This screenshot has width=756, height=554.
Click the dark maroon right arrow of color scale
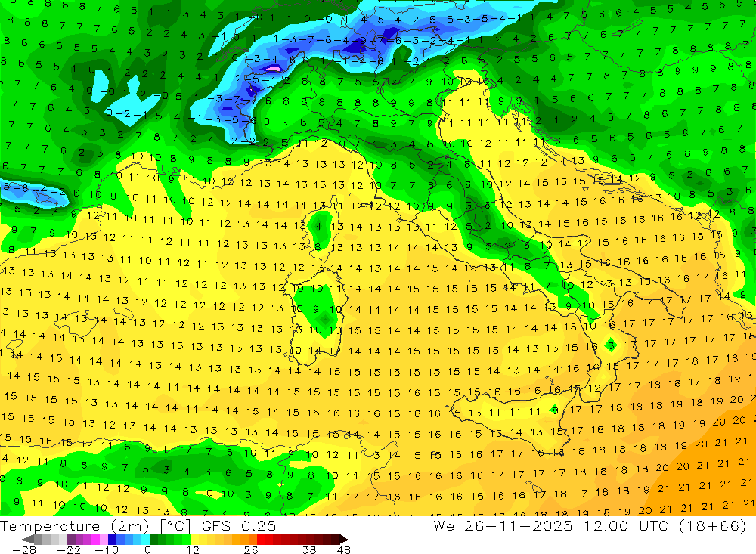click(x=343, y=539)
